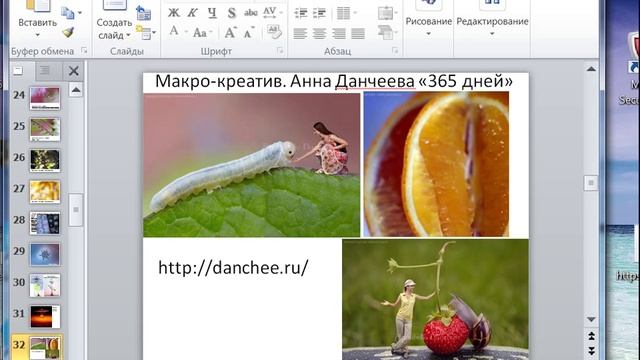This screenshot has width=640, height=360.
Task: Open the Абзац dialog launcher
Action: tap(395, 51)
